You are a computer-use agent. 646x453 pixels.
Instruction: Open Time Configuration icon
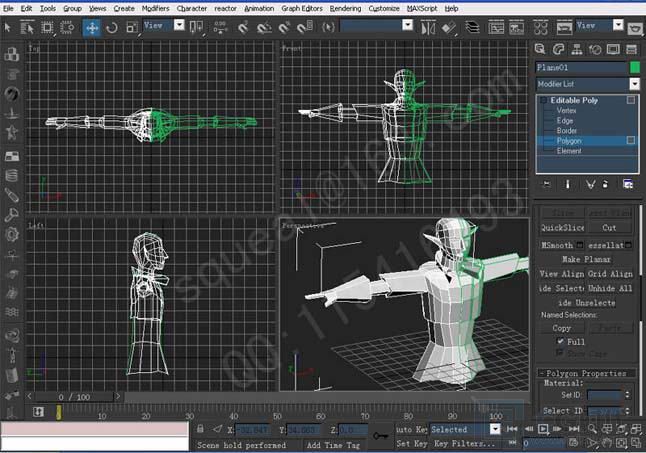[573, 443]
